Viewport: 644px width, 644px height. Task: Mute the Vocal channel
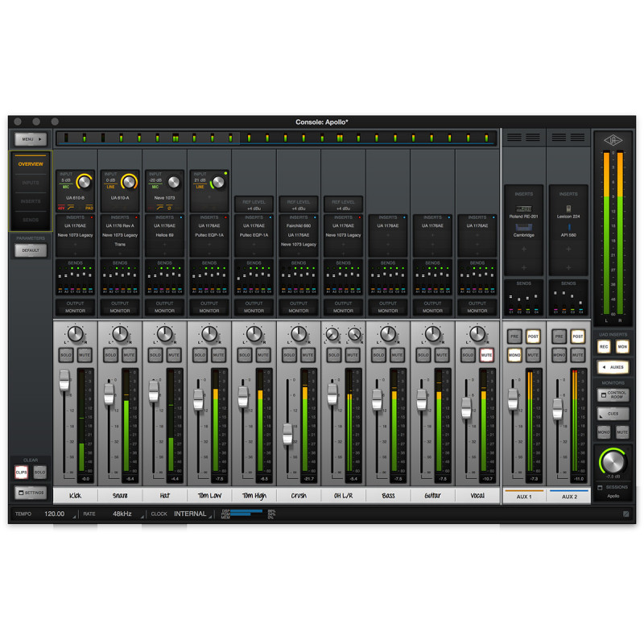tap(487, 354)
